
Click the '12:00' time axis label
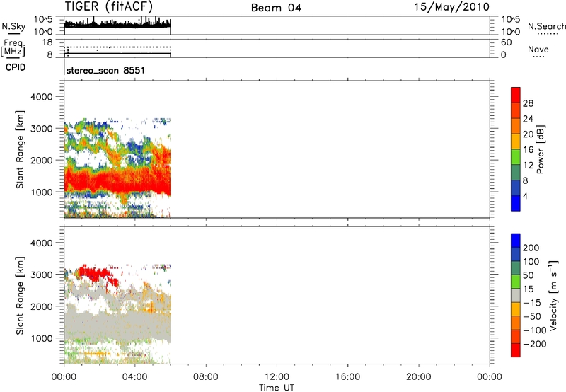click(x=277, y=377)
